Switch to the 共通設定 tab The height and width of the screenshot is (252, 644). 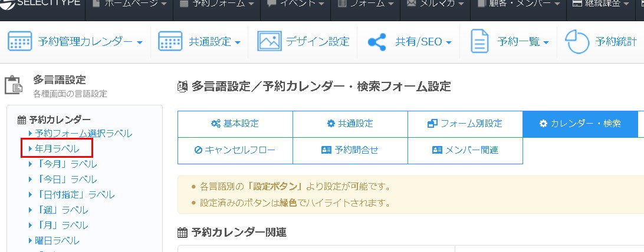pyautogui.click(x=350, y=124)
